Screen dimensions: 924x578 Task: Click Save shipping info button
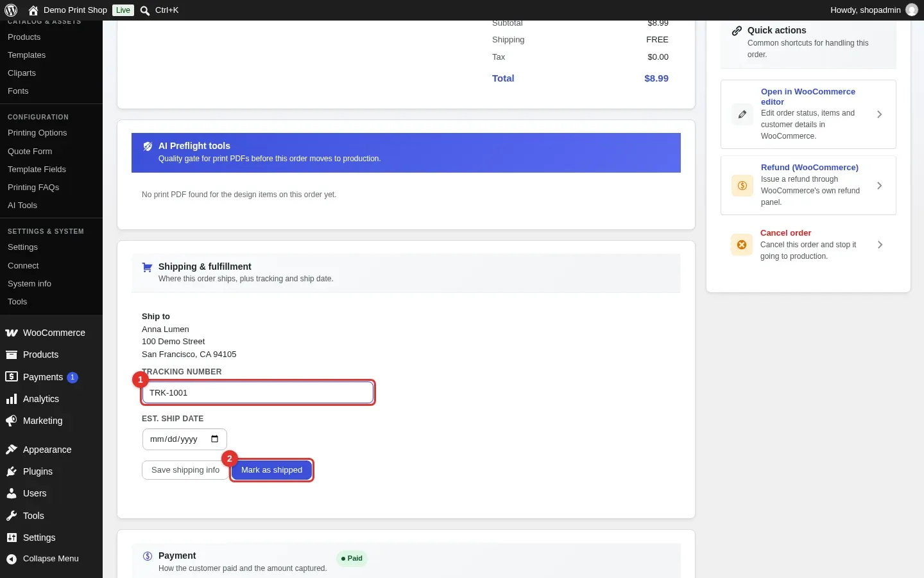185,470
